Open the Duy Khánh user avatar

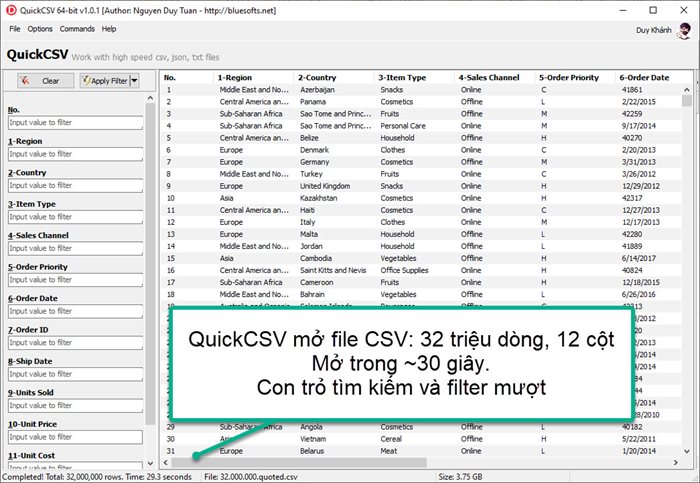click(684, 30)
